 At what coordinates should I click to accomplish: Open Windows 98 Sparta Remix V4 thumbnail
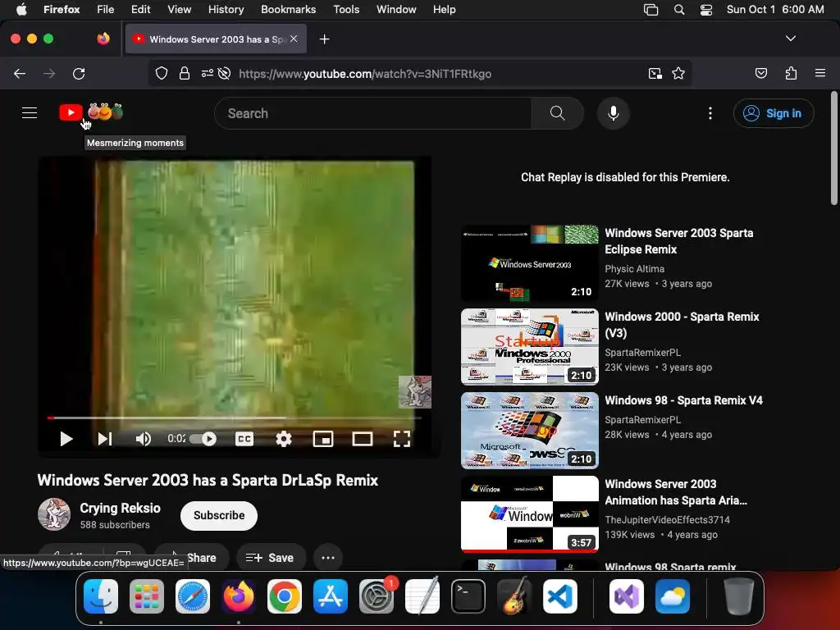529,431
